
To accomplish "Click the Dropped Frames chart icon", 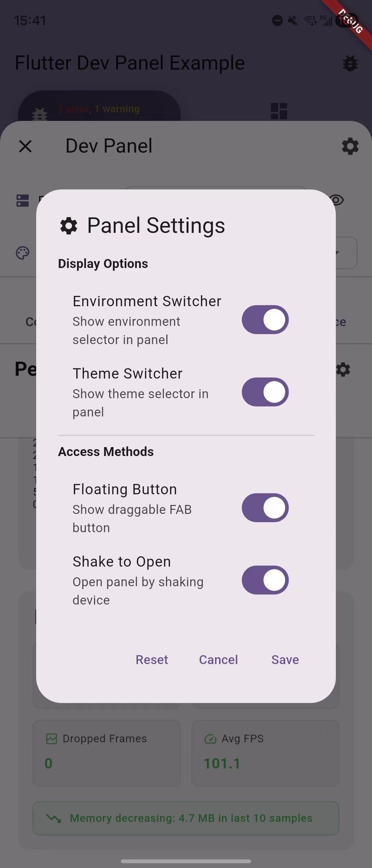I will coord(52,738).
